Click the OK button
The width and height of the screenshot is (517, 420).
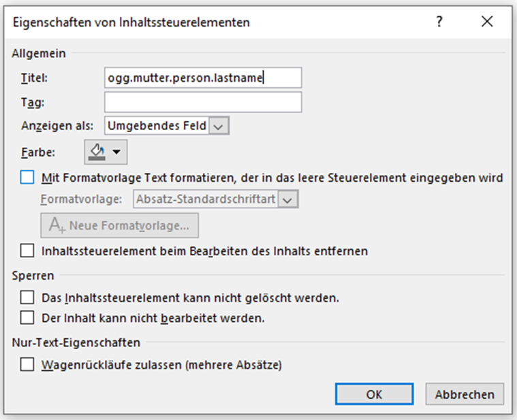(x=374, y=394)
